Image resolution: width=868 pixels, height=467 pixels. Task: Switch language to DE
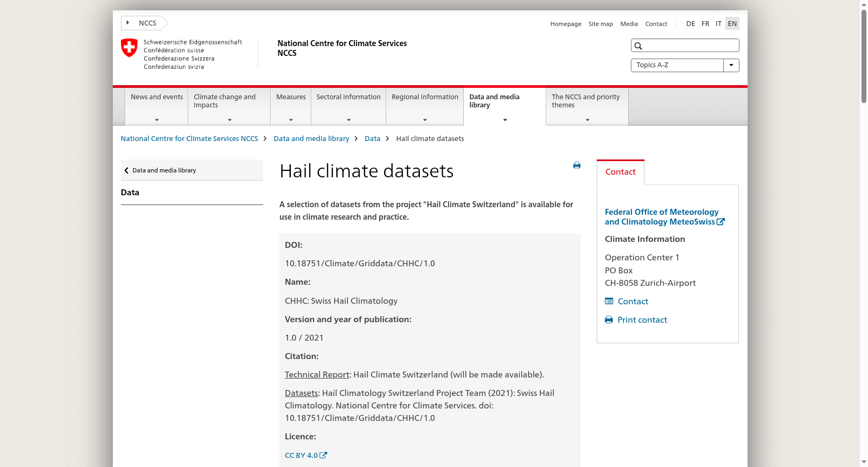click(x=691, y=23)
